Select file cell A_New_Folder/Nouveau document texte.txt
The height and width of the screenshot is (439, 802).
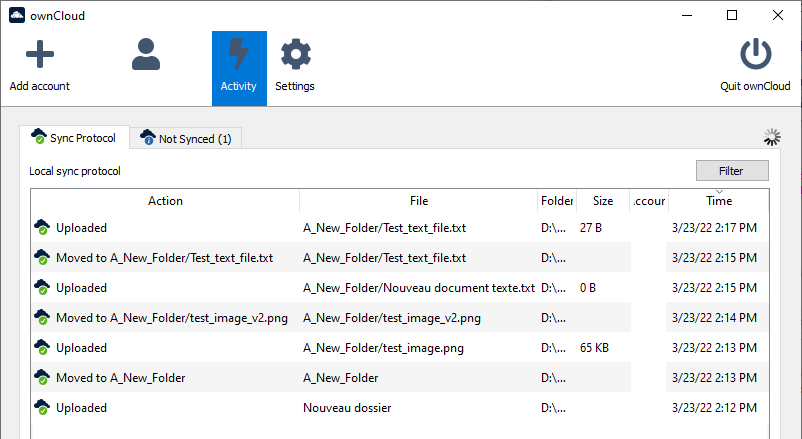(419, 288)
